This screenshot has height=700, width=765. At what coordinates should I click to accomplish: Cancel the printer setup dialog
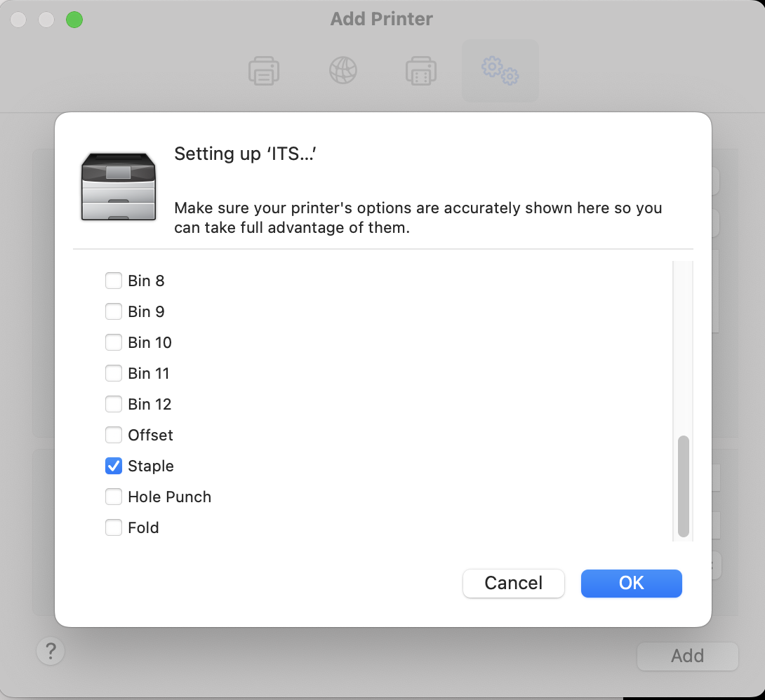pyautogui.click(x=513, y=583)
